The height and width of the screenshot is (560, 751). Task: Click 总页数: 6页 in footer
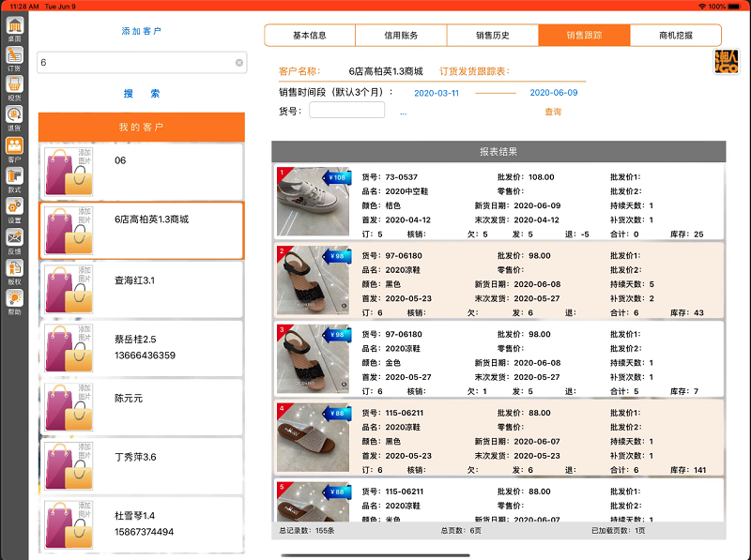coord(461,531)
